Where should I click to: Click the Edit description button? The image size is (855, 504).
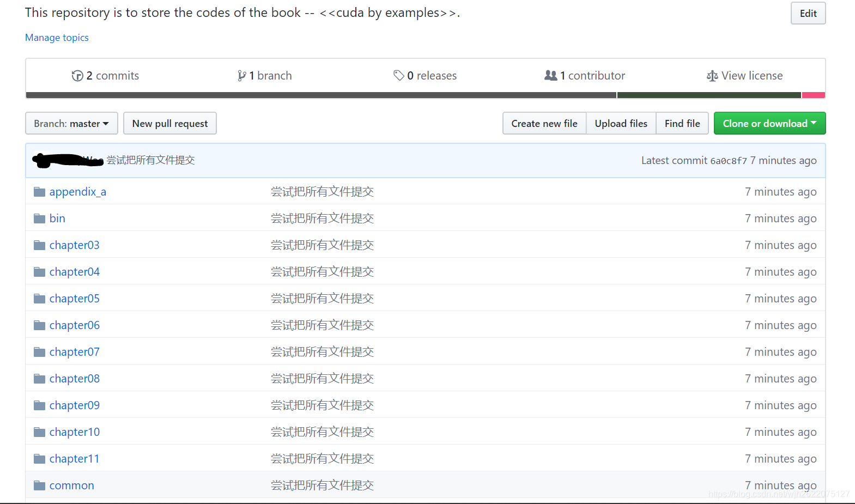tap(808, 13)
